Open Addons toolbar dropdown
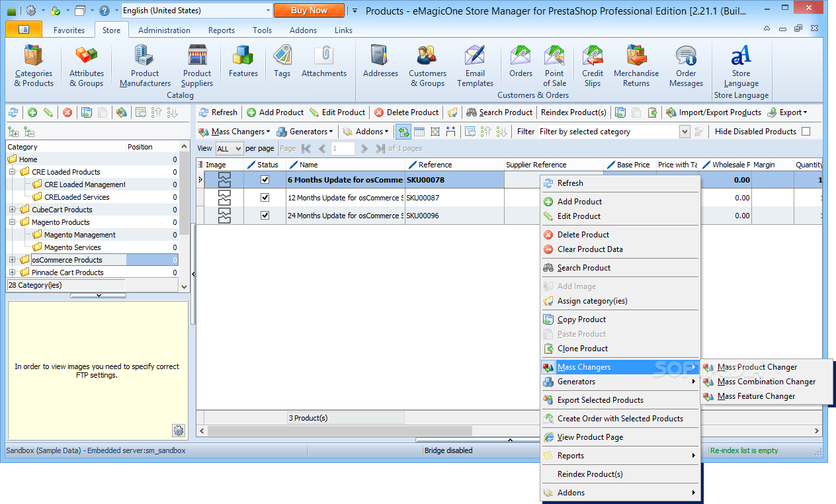This screenshot has width=836, height=504. point(366,132)
